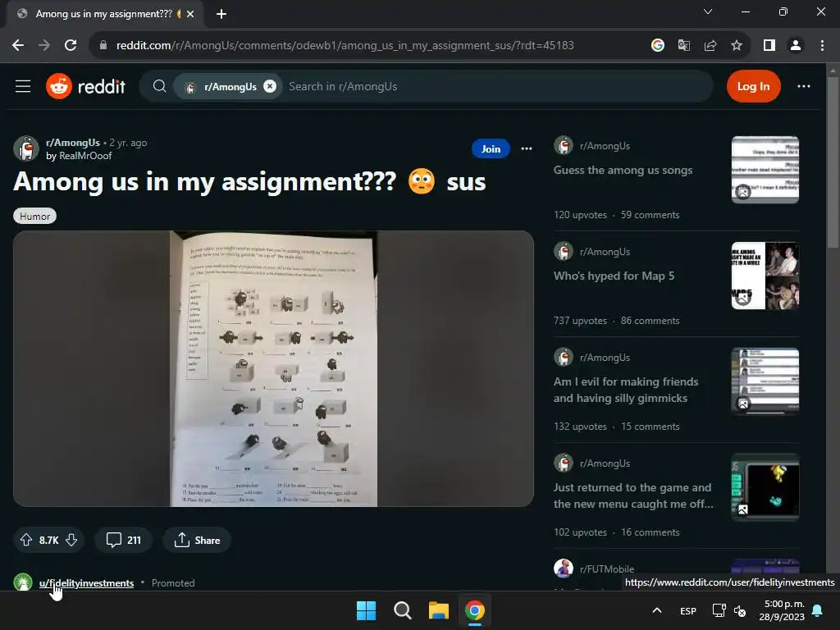Join the r/AmongUs community
The image size is (840, 630).
pos(491,149)
